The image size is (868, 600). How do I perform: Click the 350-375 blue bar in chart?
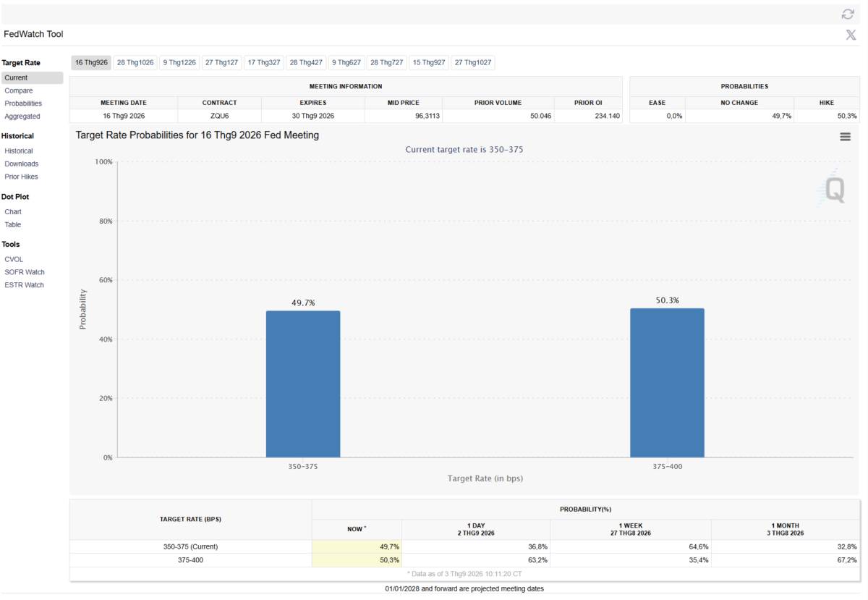[303, 384]
